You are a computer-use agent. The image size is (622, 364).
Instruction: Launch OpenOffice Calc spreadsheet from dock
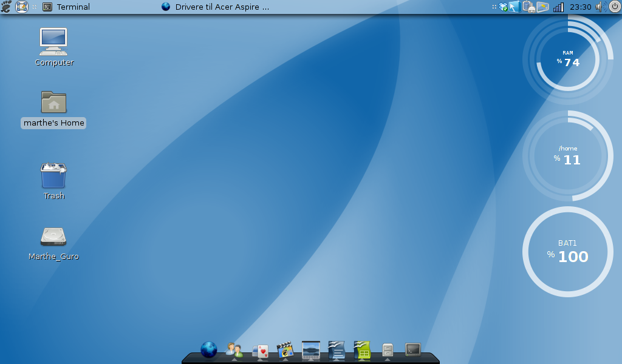coord(362,349)
